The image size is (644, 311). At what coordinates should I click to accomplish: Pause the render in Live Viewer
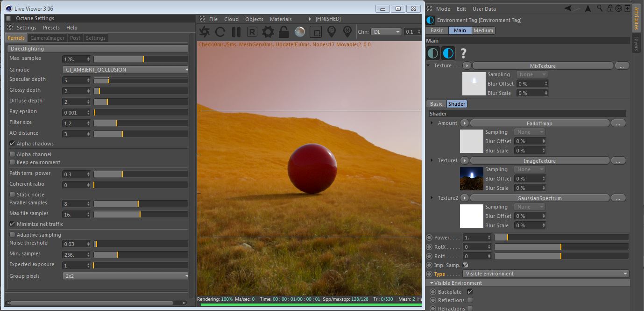tap(236, 32)
